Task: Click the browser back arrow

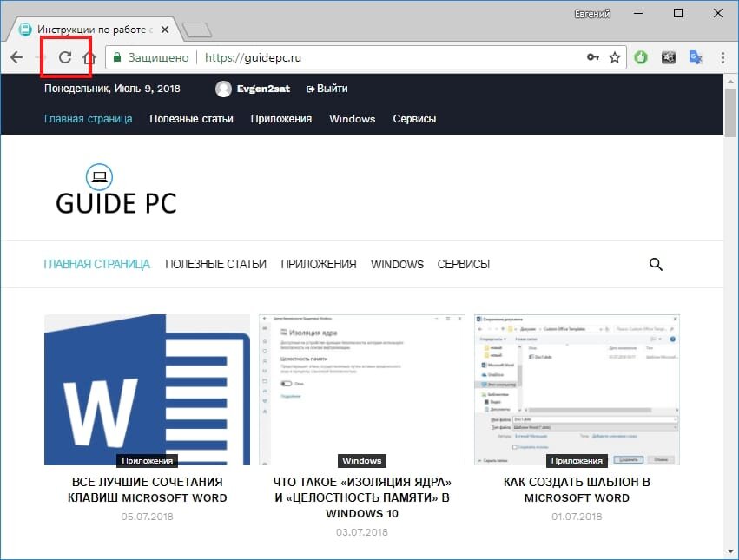Action: coord(16,57)
